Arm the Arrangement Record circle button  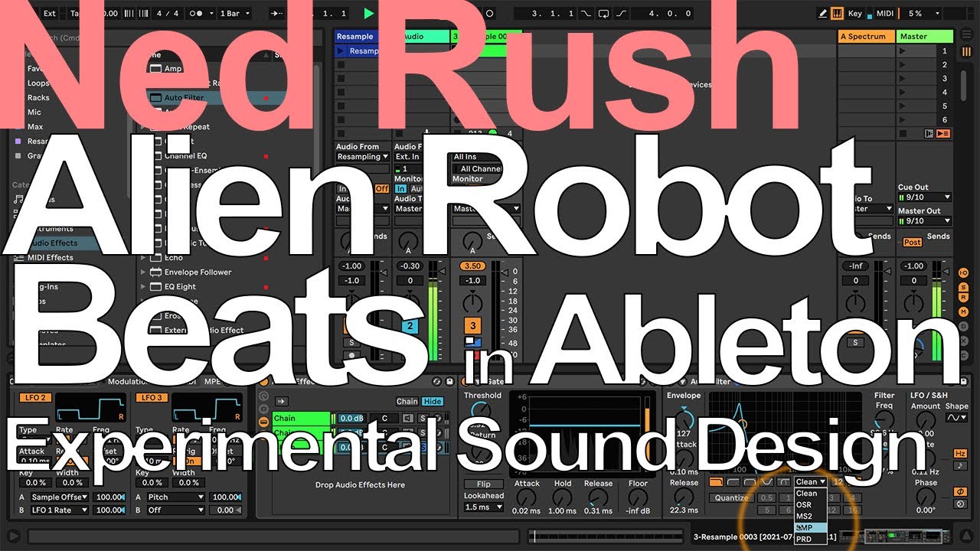[489, 13]
